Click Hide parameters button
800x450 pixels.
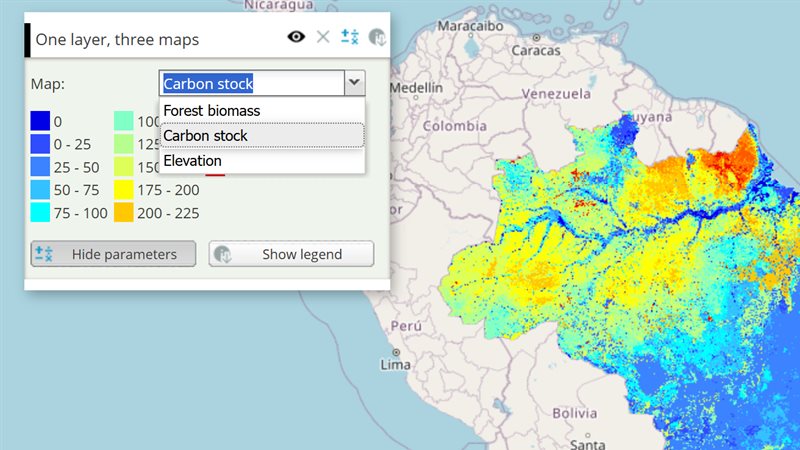(x=113, y=254)
